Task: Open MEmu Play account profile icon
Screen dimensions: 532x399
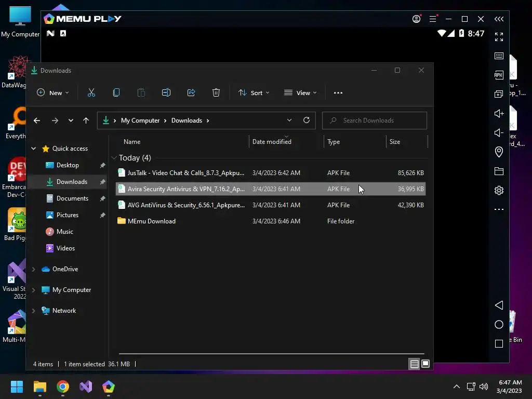Action: [x=416, y=19]
